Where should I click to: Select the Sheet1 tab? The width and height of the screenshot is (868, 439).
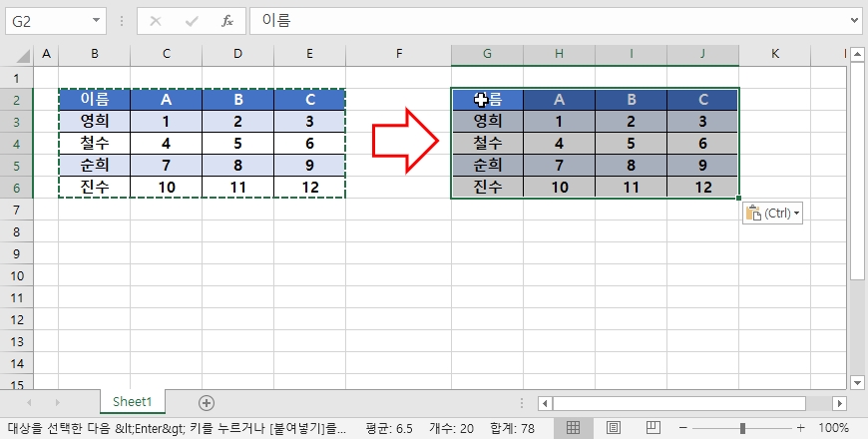[133, 402]
